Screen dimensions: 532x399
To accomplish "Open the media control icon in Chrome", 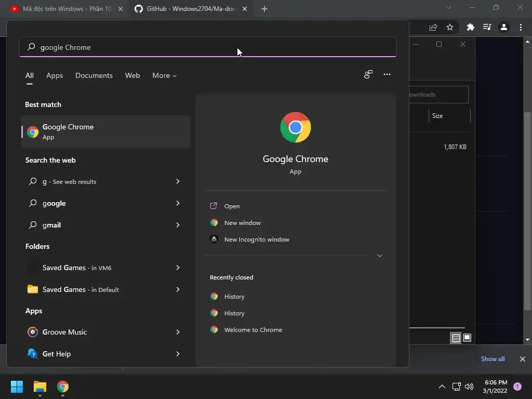I will 487,27.
